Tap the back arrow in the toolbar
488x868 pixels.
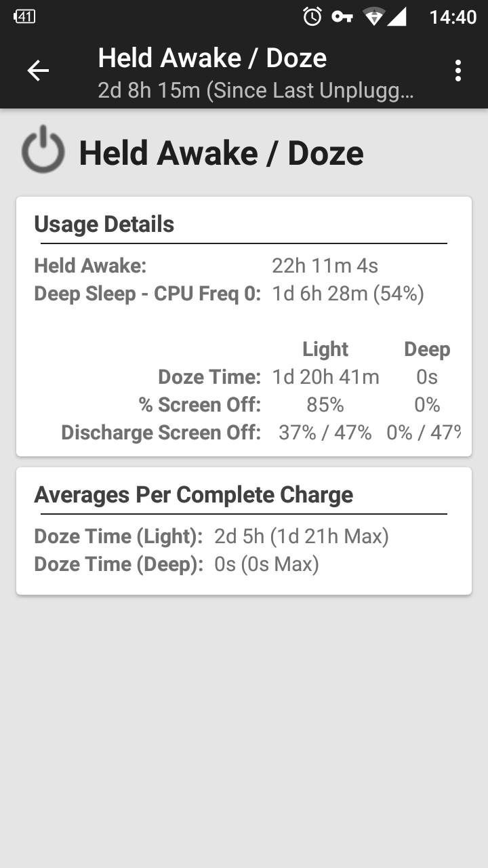(38, 71)
